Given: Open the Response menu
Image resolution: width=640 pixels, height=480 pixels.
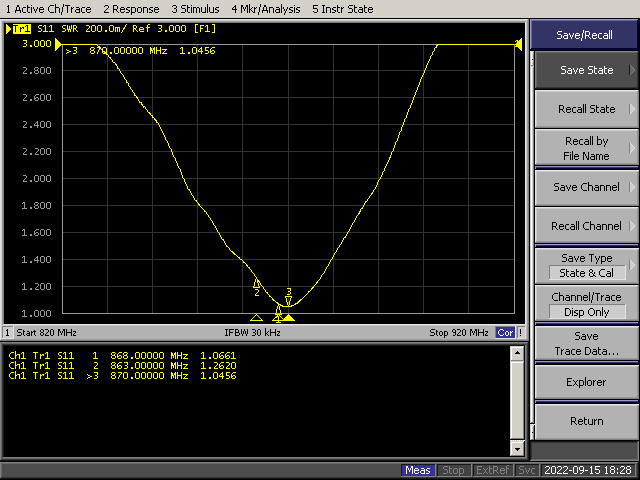Looking at the screenshot, I should point(131,9).
